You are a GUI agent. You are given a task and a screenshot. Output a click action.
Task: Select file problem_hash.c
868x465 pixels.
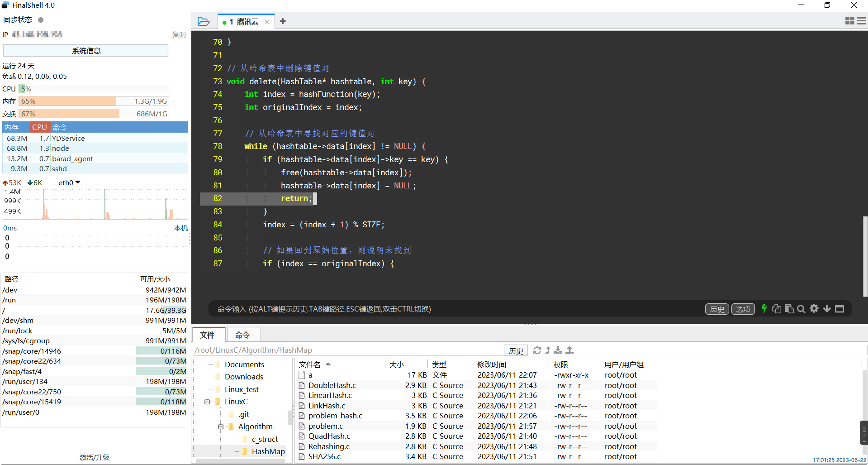pos(335,416)
